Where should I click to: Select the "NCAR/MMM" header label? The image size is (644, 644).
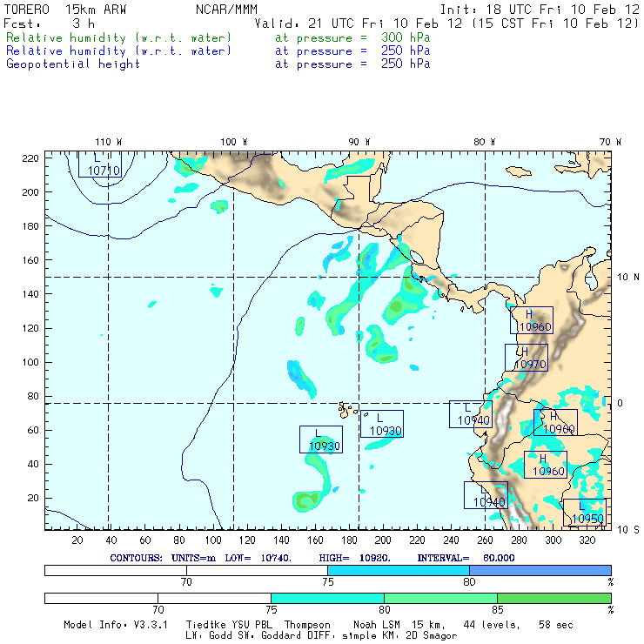pos(226,10)
